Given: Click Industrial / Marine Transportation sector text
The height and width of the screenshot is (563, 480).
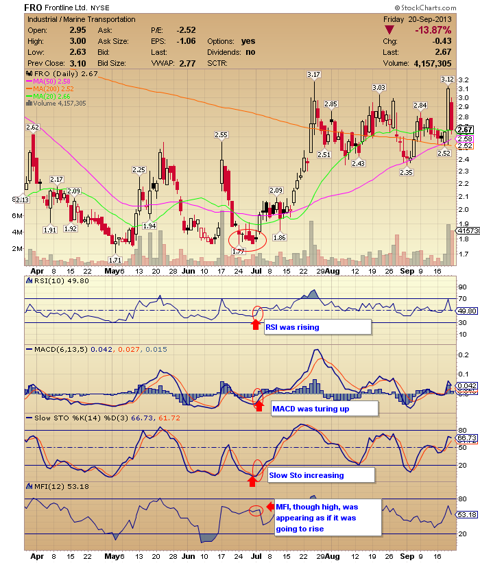Looking at the screenshot, I should (81, 19).
